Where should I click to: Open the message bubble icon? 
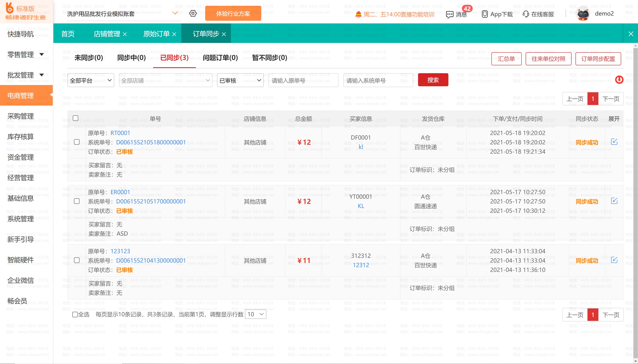click(x=450, y=15)
